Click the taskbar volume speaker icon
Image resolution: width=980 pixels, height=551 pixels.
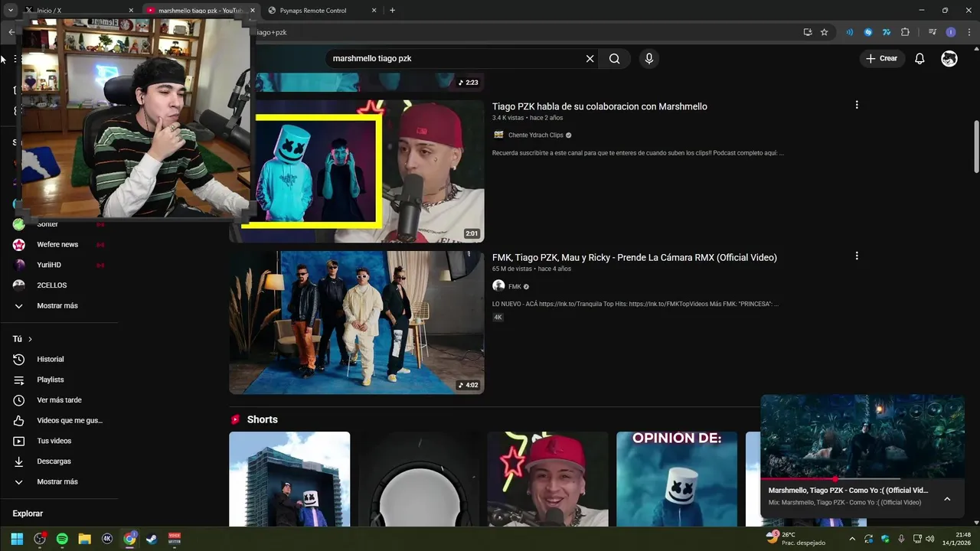click(x=929, y=539)
